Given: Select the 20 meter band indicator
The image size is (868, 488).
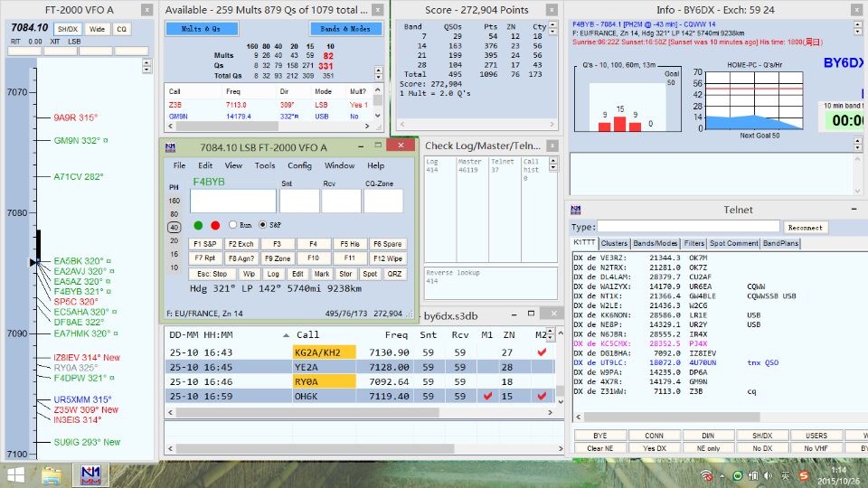Looking at the screenshot, I should [x=175, y=240].
